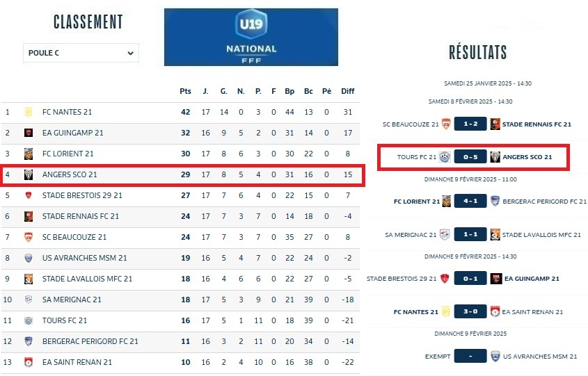Click the Tours FC logo in results
Screen dimensions: 588x376
[x=445, y=157]
